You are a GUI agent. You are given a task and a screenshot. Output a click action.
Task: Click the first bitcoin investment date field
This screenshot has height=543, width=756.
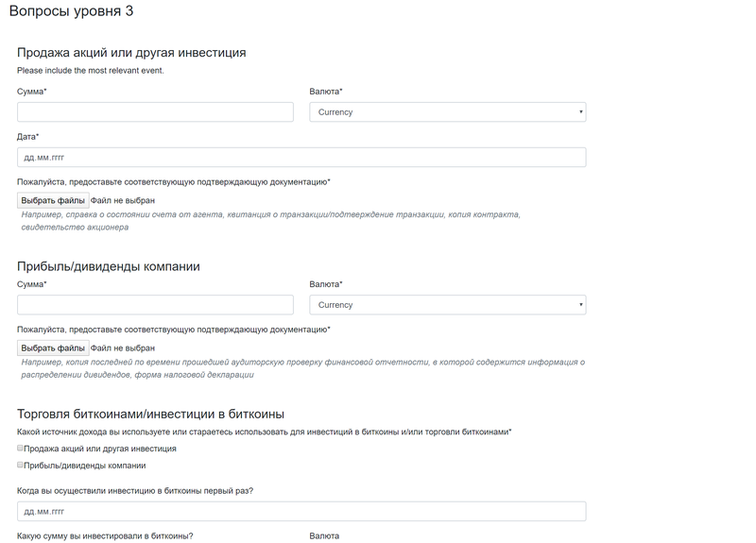point(301,511)
